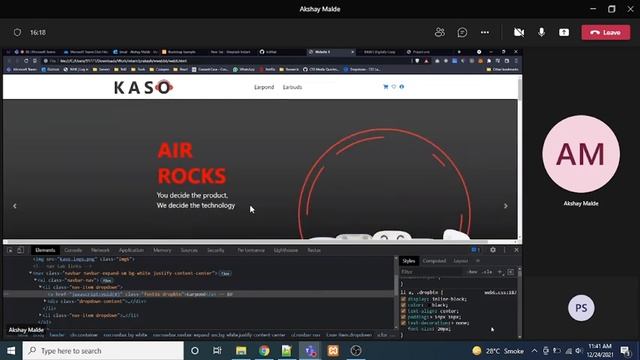640x360 pixels.
Task: Expand the div dropdown-content node
Action: [x=45, y=301]
